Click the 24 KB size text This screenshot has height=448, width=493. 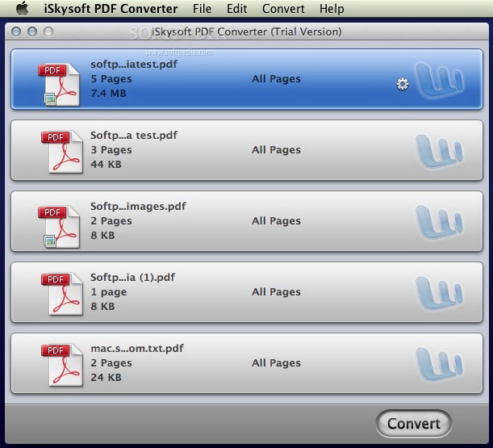coord(106,377)
